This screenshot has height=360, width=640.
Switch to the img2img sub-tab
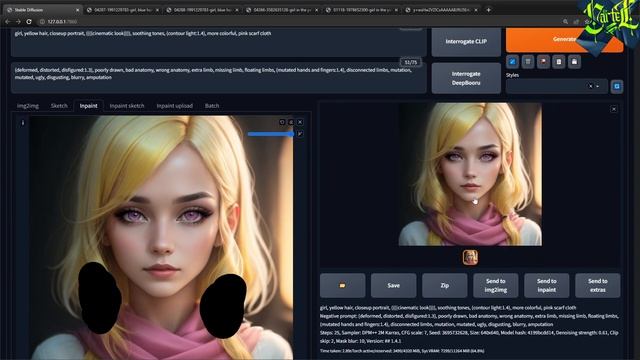pos(28,106)
